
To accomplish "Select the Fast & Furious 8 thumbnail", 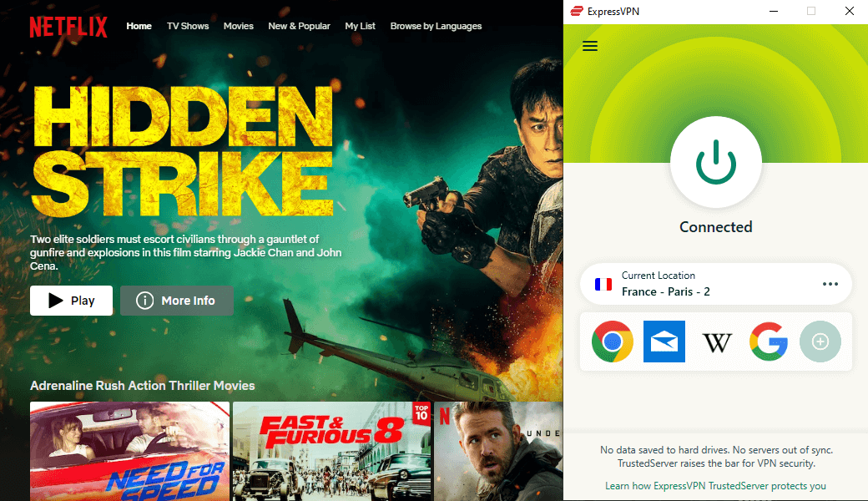I will pos(331,451).
